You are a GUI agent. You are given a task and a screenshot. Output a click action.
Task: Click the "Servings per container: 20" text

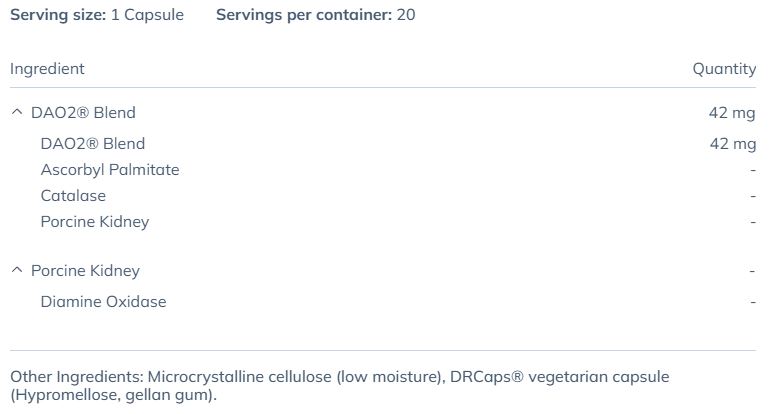click(x=315, y=15)
